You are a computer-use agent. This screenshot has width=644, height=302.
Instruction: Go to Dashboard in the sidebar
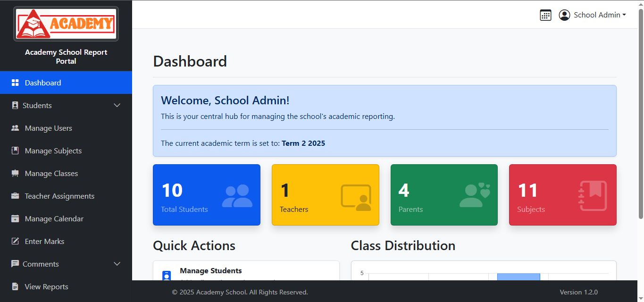pyautogui.click(x=66, y=83)
